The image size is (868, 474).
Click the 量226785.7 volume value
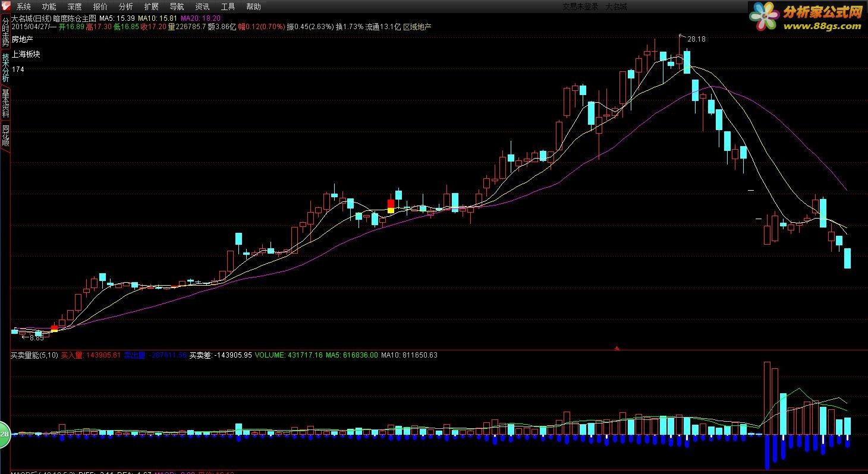click(x=187, y=27)
